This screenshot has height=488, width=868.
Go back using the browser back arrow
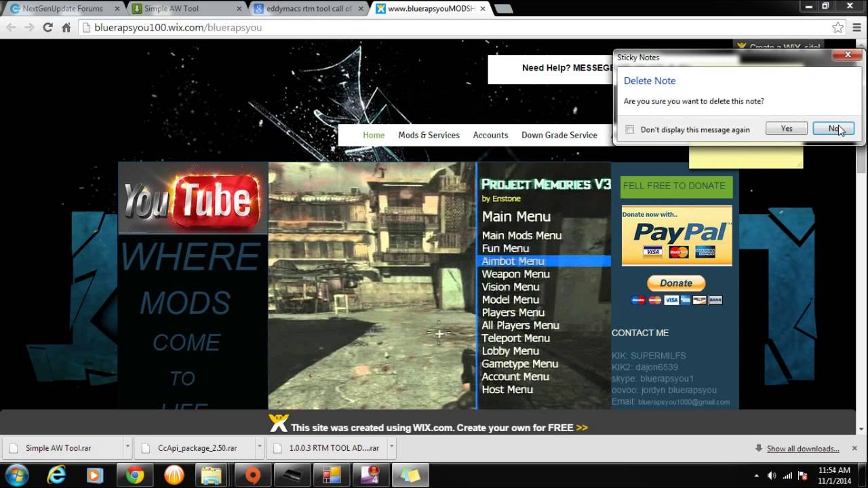[11, 28]
